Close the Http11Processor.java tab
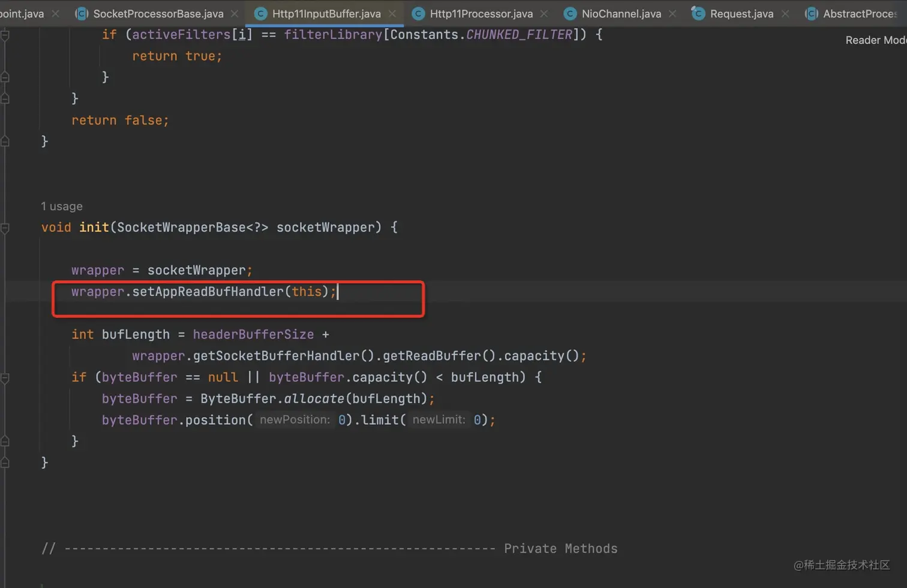Image resolution: width=907 pixels, height=588 pixels. pyautogui.click(x=544, y=13)
